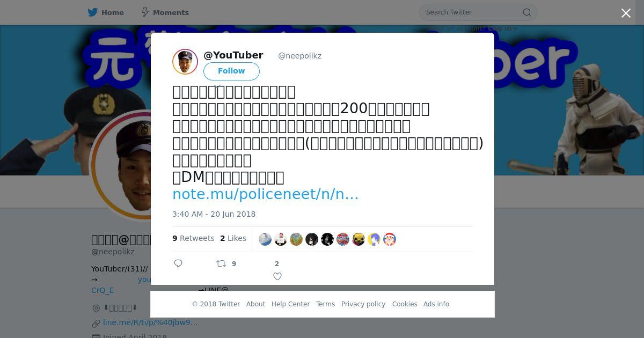Open the tweet author's avatar in the dialog
Image resolution: width=644 pixels, height=338 pixels.
coord(185,62)
